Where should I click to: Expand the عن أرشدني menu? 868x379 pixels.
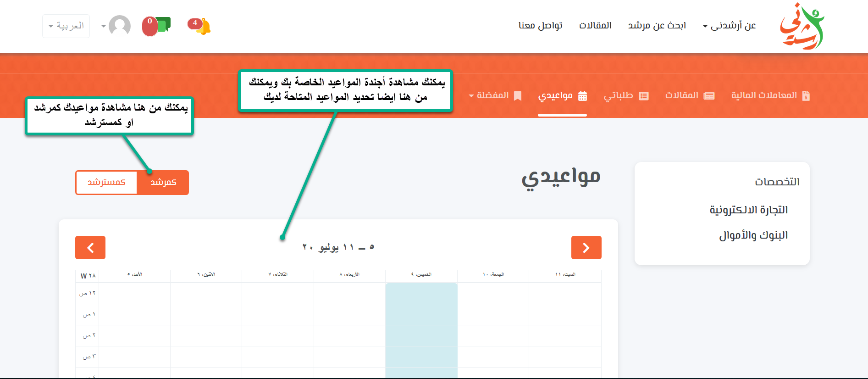click(x=729, y=26)
